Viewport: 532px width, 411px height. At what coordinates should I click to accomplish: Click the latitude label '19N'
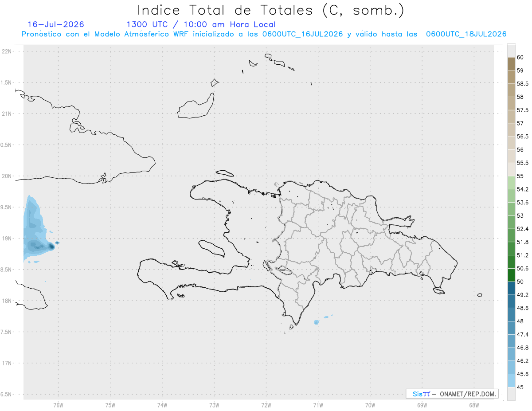[8, 239]
